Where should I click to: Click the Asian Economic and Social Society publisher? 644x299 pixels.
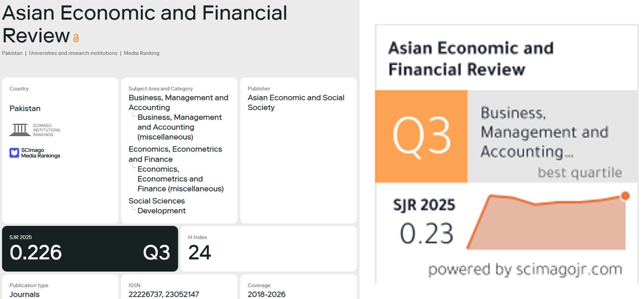pos(296,102)
